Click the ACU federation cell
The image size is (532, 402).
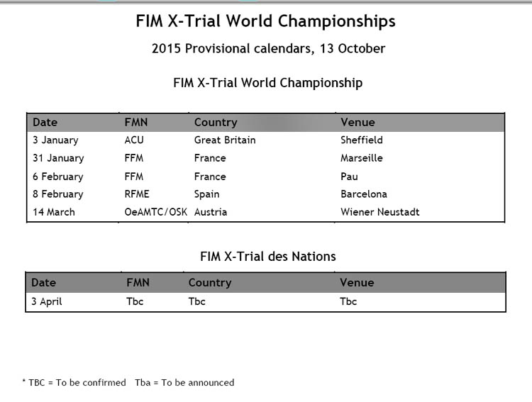coord(134,140)
